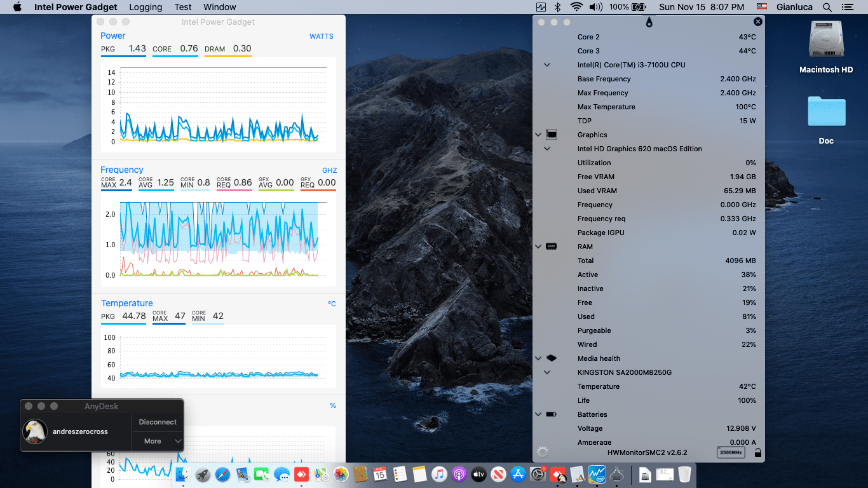This screenshot has width=868, height=488.
Task: Open HWMonitorSMC2 settings gear
Action: (x=542, y=452)
